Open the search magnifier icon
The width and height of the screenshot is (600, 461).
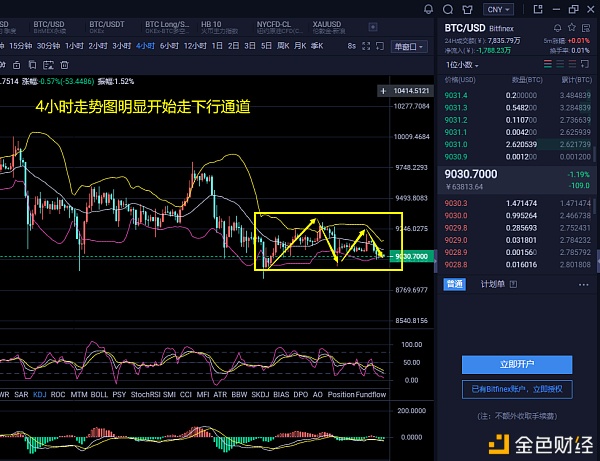[x=448, y=9]
